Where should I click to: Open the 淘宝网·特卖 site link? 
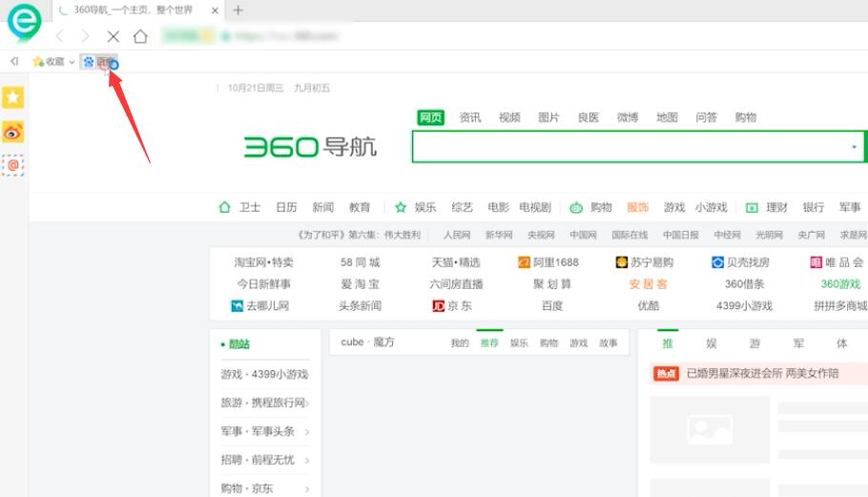263,262
